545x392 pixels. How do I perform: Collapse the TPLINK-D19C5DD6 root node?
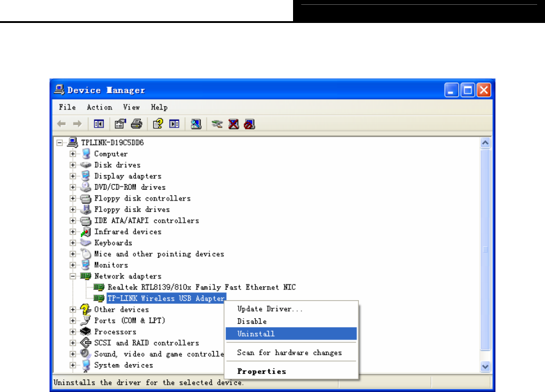[x=59, y=143]
